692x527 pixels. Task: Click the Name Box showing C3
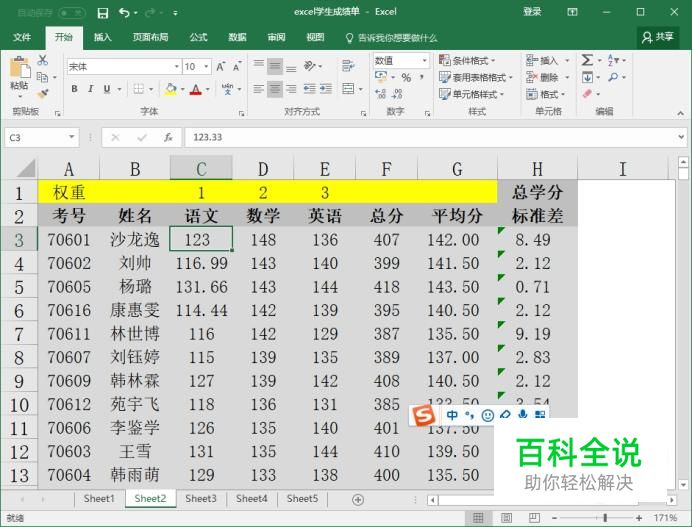[41, 137]
